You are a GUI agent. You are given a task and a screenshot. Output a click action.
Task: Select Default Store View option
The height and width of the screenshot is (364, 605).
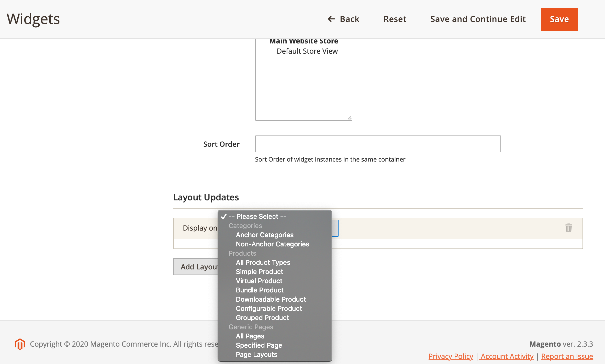[x=307, y=51]
